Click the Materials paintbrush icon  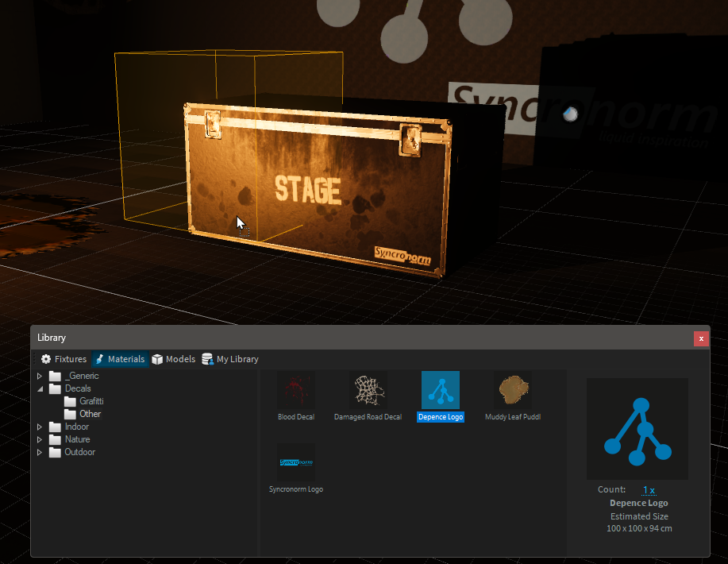(x=99, y=359)
